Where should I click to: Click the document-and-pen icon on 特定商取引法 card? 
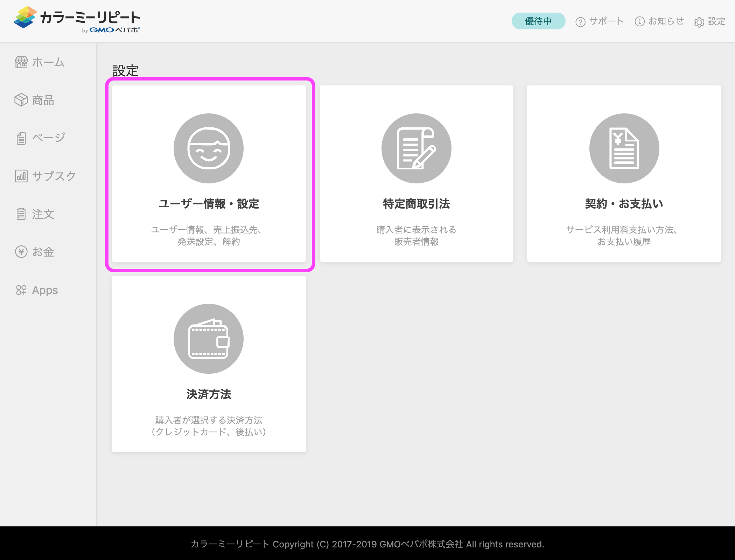(x=416, y=148)
